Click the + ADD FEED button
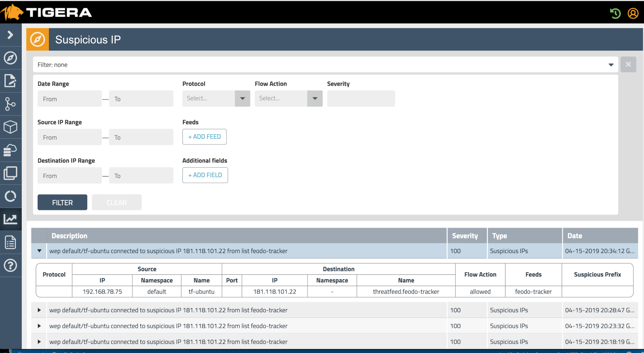This screenshot has width=644, height=353. 204,137
